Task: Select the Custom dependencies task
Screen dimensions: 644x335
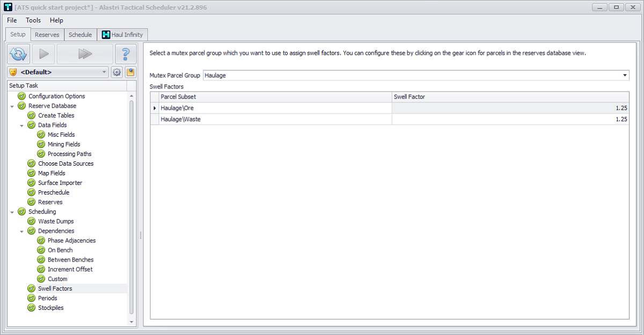Action: [57, 279]
